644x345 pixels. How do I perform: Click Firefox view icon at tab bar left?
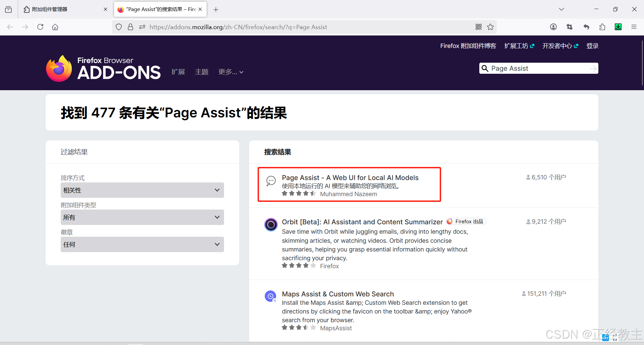point(8,9)
